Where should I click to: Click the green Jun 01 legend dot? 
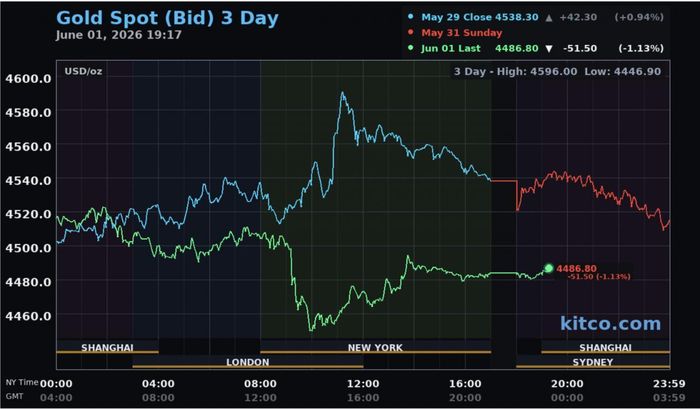[x=411, y=47]
